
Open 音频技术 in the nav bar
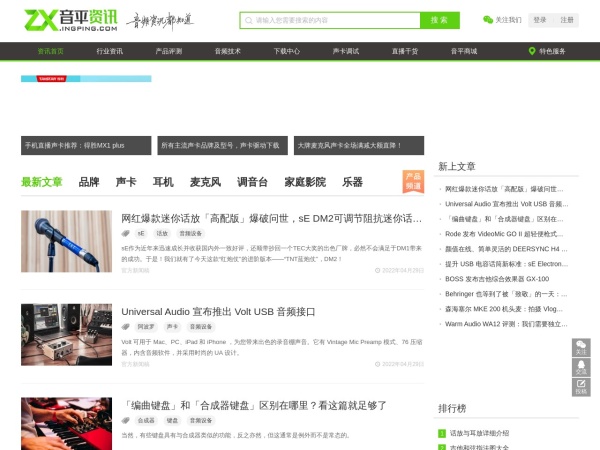coord(228,51)
